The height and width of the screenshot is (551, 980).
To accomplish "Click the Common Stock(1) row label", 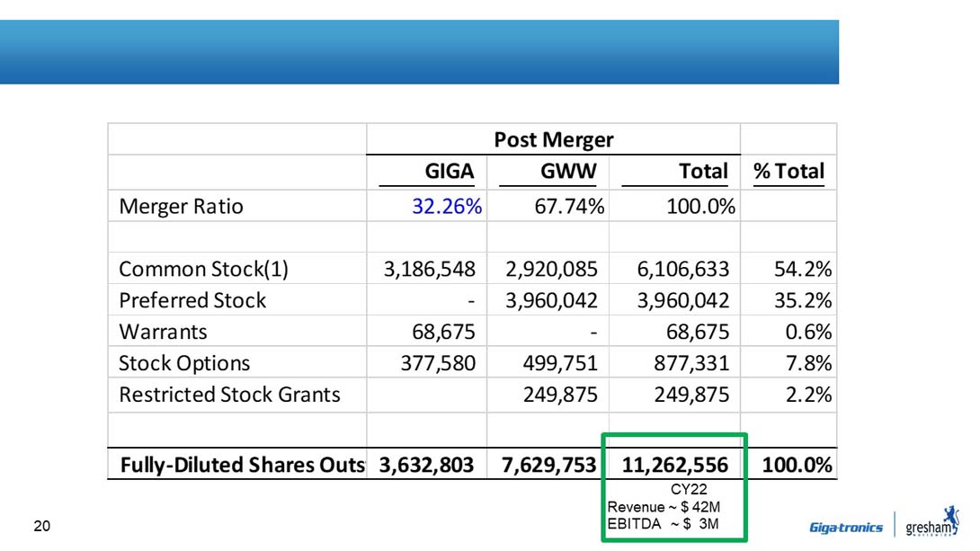I will pos(204,269).
